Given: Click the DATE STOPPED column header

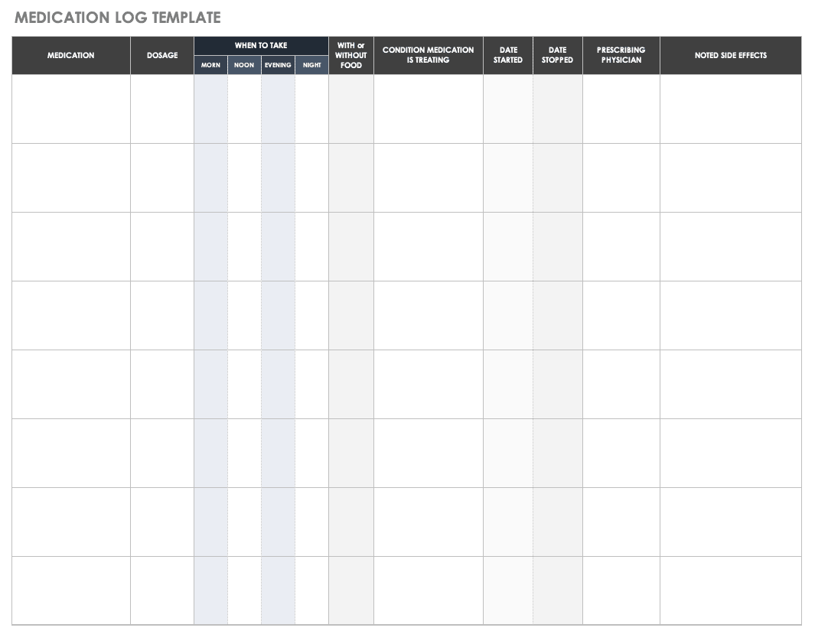Looking at the screenshot, I should point(557,55).
